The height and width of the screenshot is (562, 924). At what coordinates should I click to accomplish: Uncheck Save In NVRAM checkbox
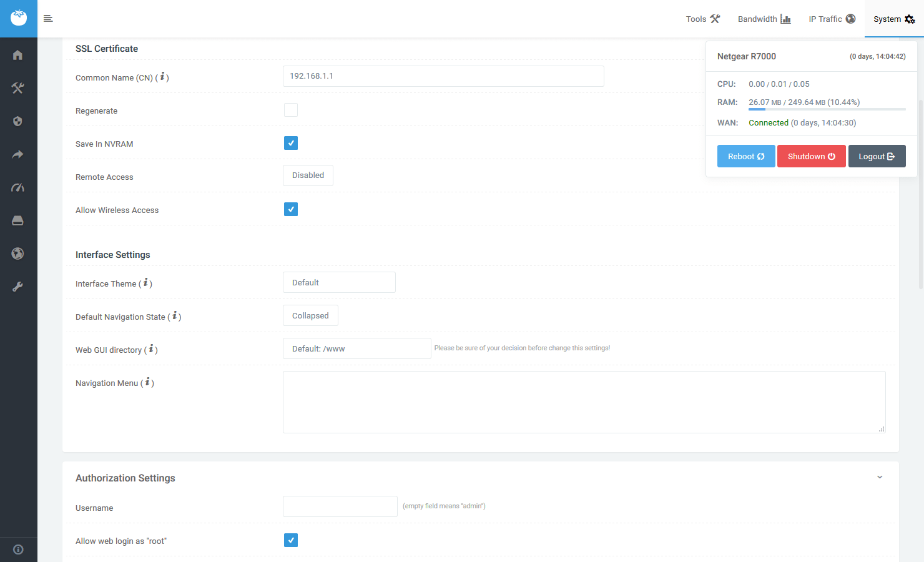[x=291, y=143]
